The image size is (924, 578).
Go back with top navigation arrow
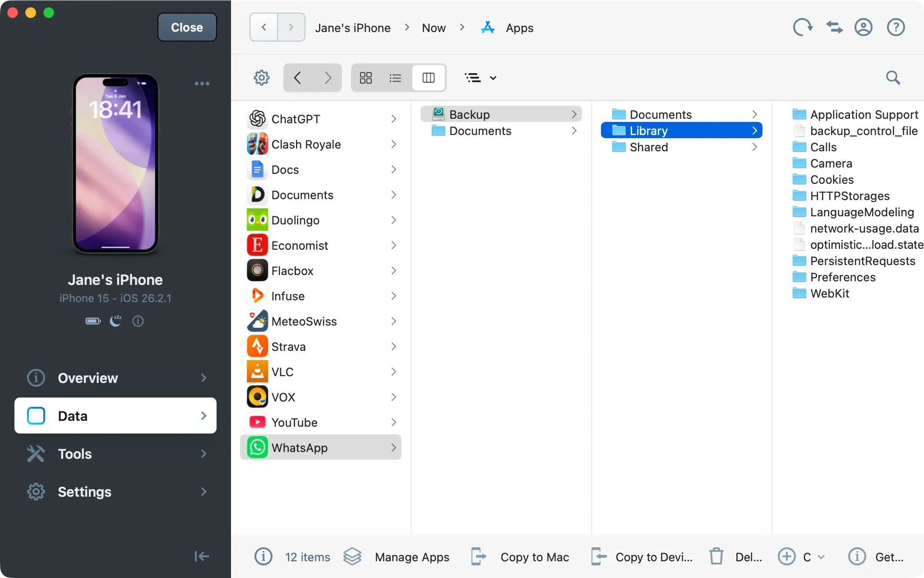[x=264, y=27]
